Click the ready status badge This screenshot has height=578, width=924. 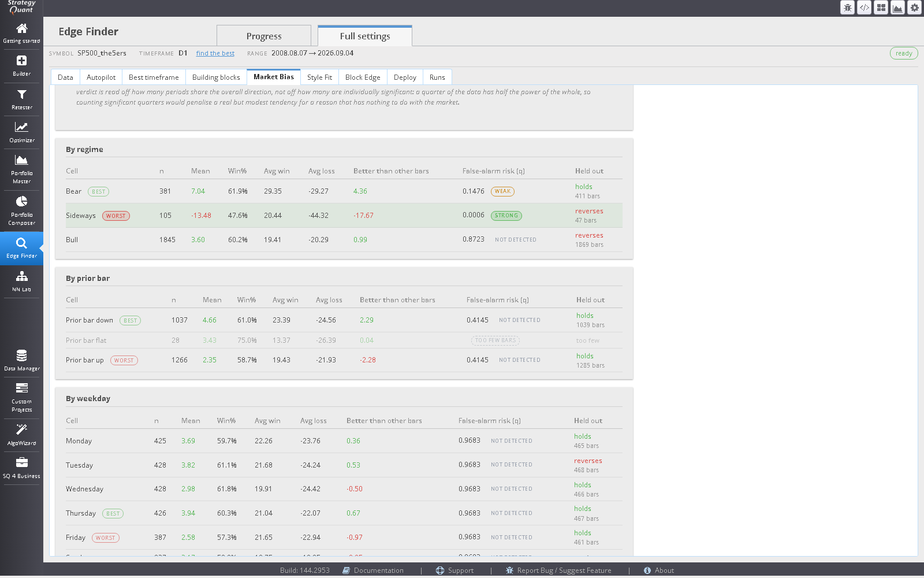coord(904,53)
